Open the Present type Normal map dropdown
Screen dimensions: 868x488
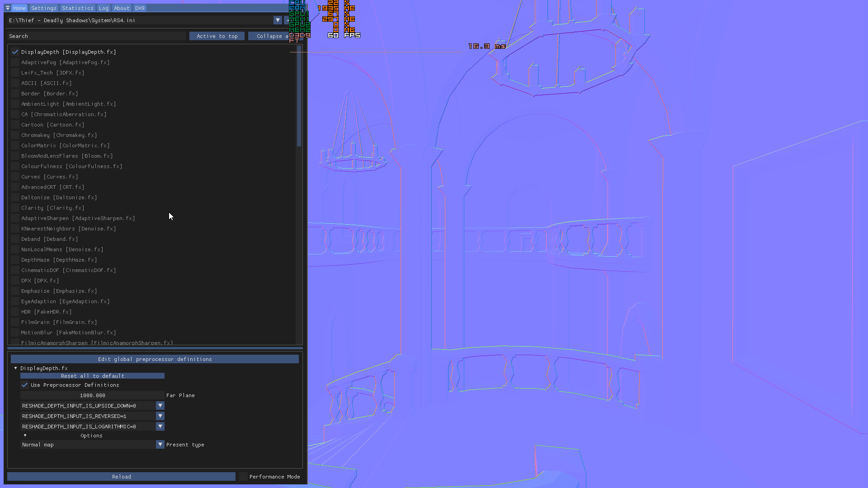(x=160, y=445)
